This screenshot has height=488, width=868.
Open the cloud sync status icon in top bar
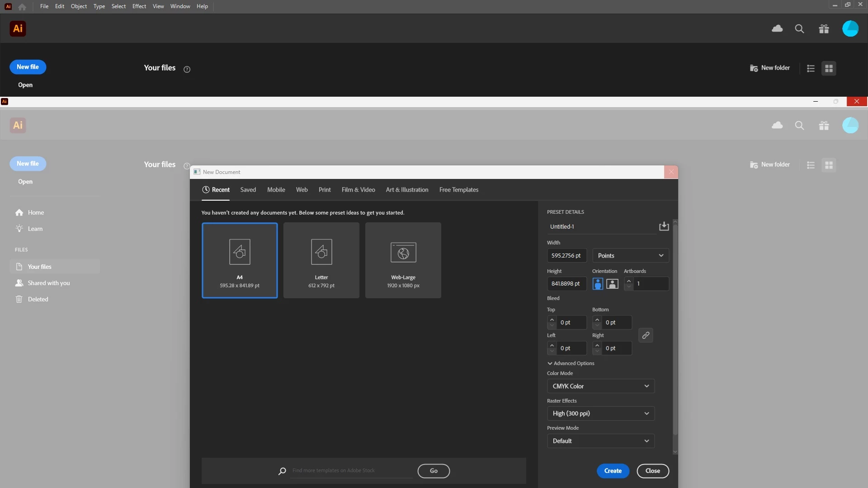(x=777, y=29)
